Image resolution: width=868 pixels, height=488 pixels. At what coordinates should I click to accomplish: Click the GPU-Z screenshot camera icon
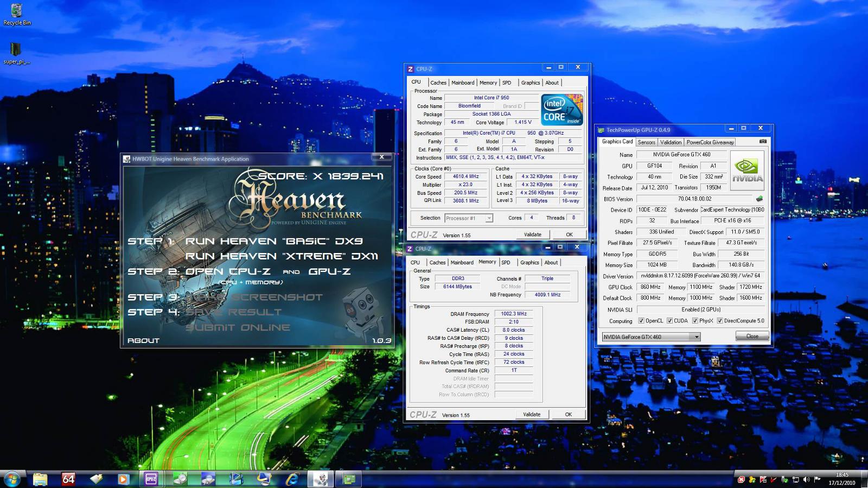(x=763, y=141)
